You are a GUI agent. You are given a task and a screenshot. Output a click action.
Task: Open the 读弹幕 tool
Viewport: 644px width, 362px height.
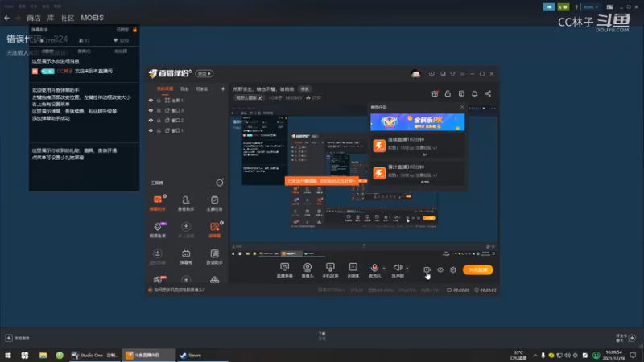214,230
